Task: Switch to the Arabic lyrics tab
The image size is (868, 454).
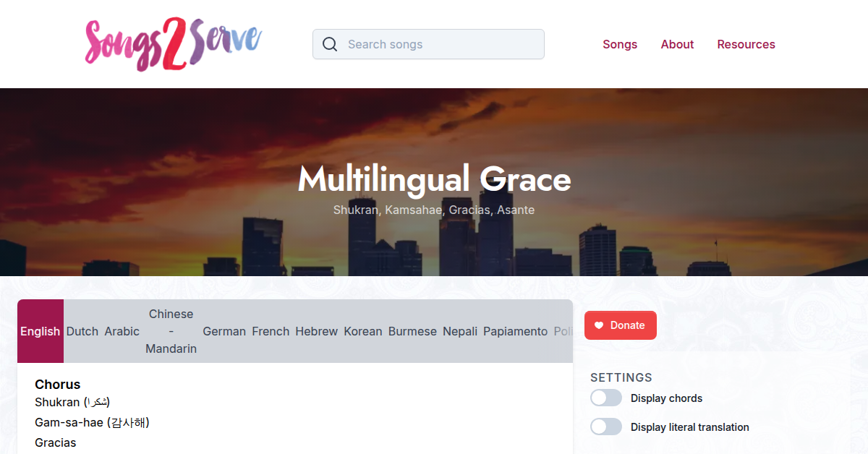Action: pyautogui.click(x=122, y=331)
